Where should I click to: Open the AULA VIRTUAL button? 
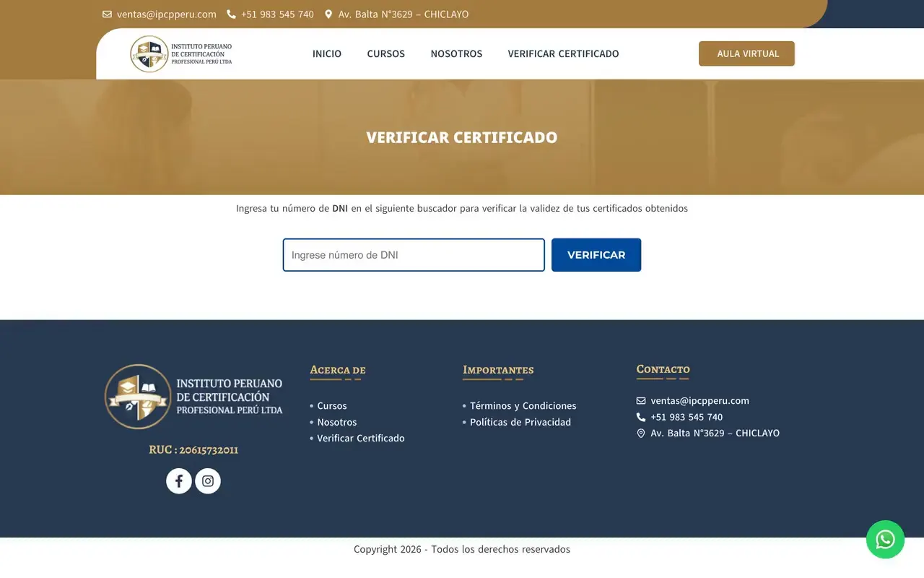(746, 53)
